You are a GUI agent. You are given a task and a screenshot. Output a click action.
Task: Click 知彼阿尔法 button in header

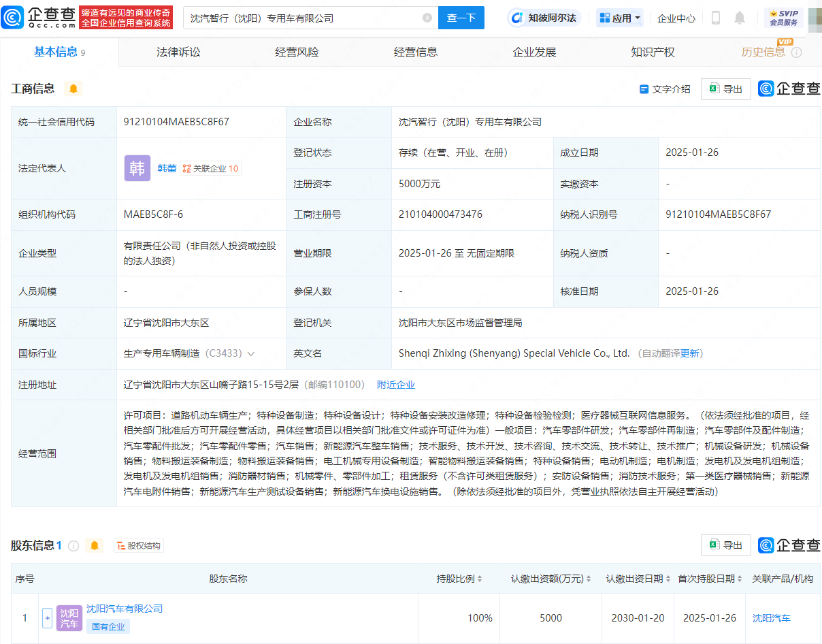546,18
